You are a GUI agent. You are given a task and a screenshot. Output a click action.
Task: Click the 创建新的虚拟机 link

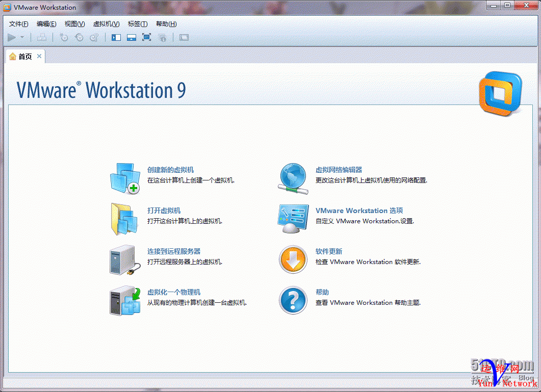click(x=170, y=170)
